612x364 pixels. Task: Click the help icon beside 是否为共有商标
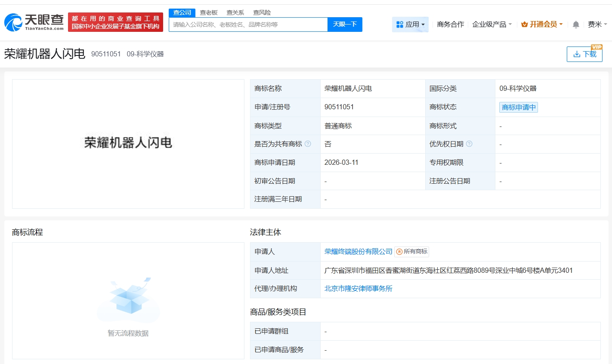(308, 144)
